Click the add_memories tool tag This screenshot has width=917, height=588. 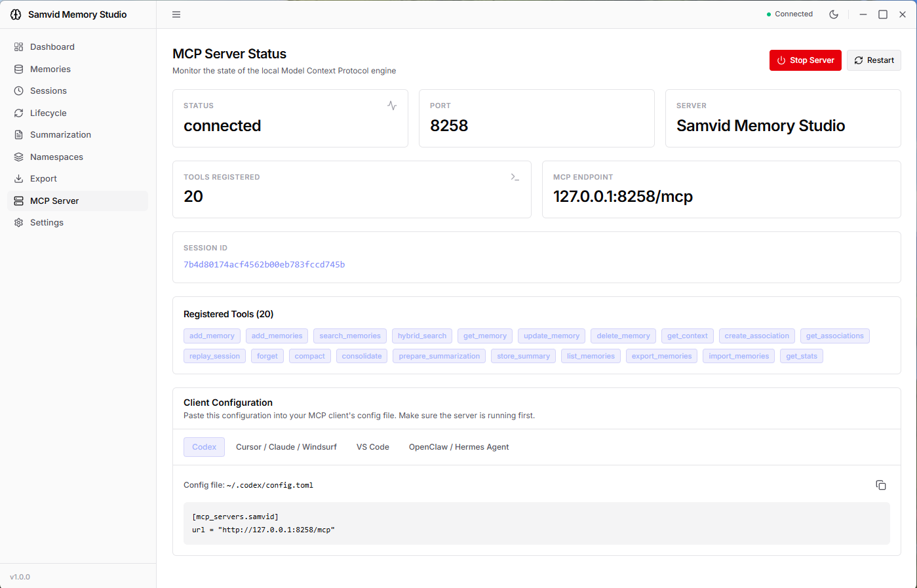pos(277,336)
